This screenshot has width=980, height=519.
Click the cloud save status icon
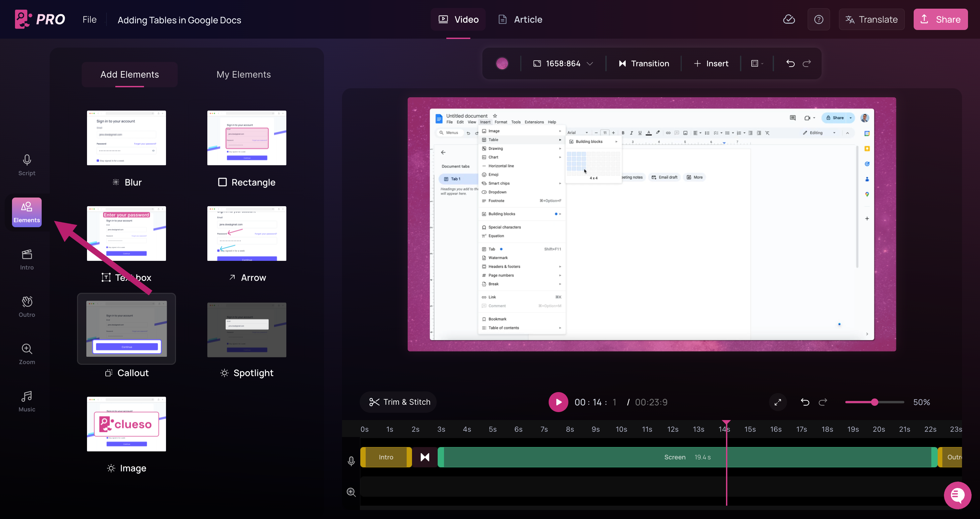789,19
